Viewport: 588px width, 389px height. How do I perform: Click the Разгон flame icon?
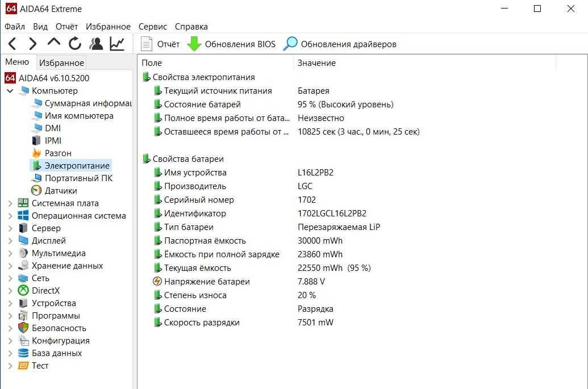click(x=36, y=153)
